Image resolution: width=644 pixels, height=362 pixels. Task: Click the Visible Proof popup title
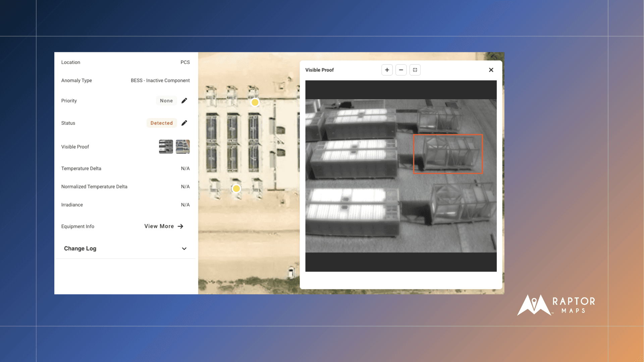pyautogui.click(x=319, y=70)
